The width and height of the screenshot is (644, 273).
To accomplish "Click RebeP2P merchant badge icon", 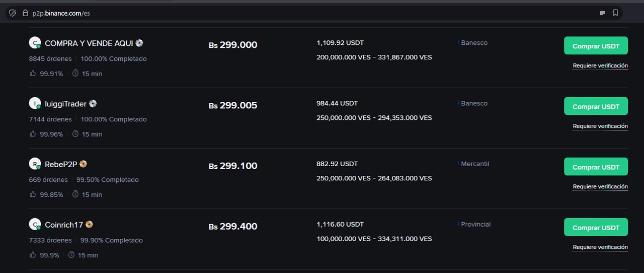I will coord(84,164).
